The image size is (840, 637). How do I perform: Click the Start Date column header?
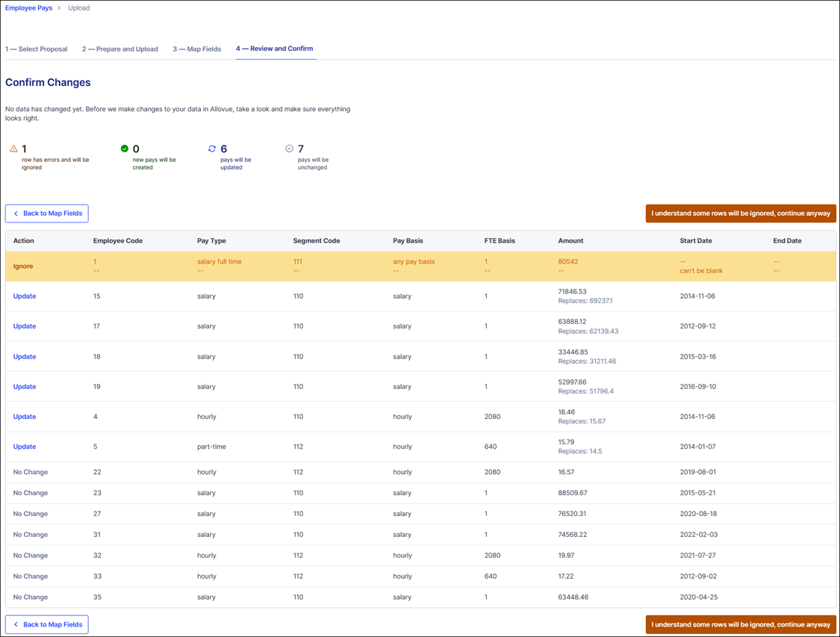coord(695,241)
